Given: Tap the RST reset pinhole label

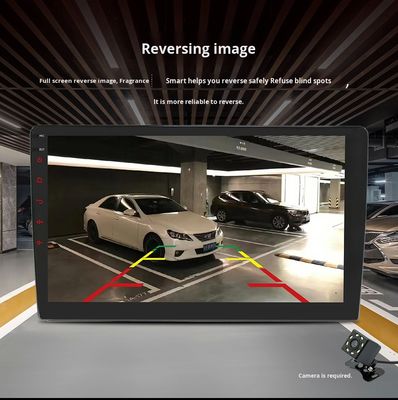Looking at the screenshot, I should pos(41,150).
